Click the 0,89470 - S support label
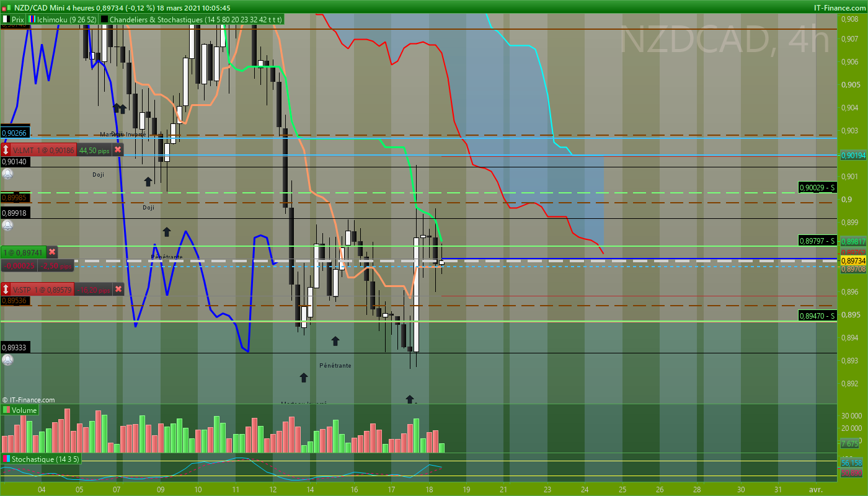 click(818, 316)
